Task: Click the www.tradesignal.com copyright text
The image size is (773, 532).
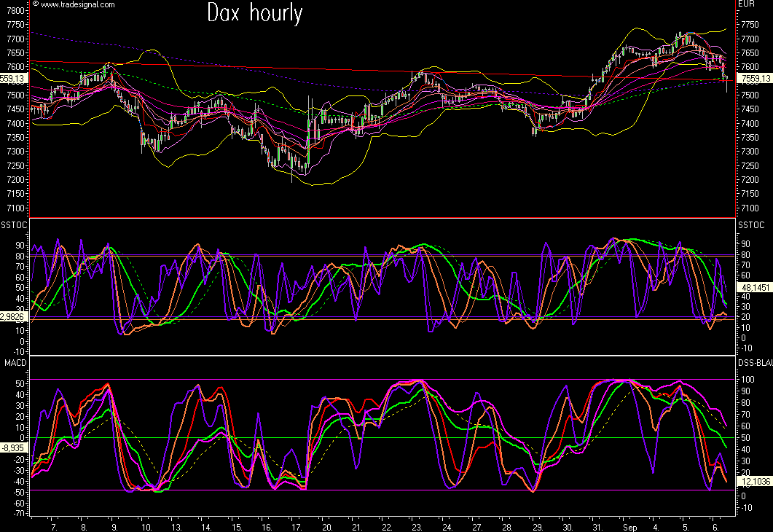Action: (74, 4)
